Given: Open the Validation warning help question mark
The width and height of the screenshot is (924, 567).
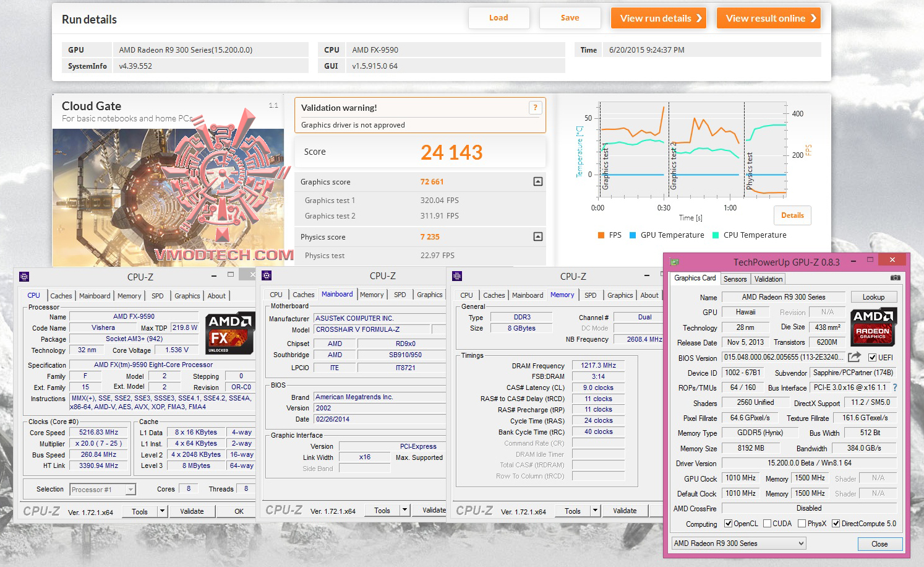Looking at the screenshot, I should 536,108.
